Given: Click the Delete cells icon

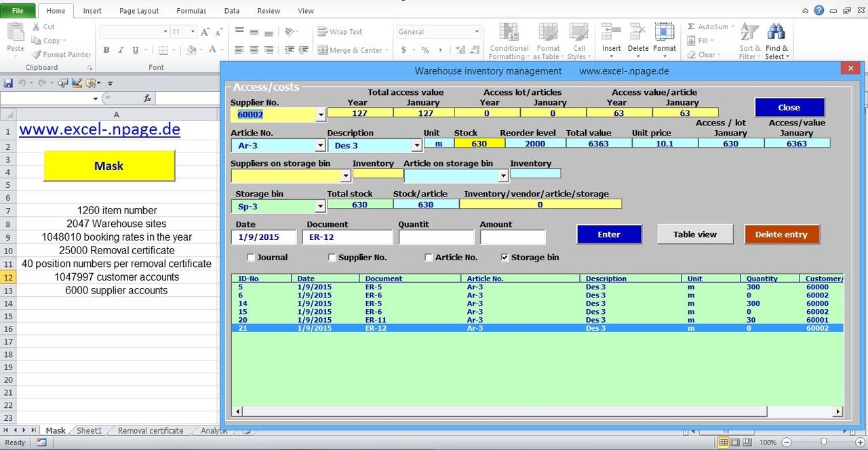Looking at the screenshot, I should pyautogui.click(x=637, y=33).
